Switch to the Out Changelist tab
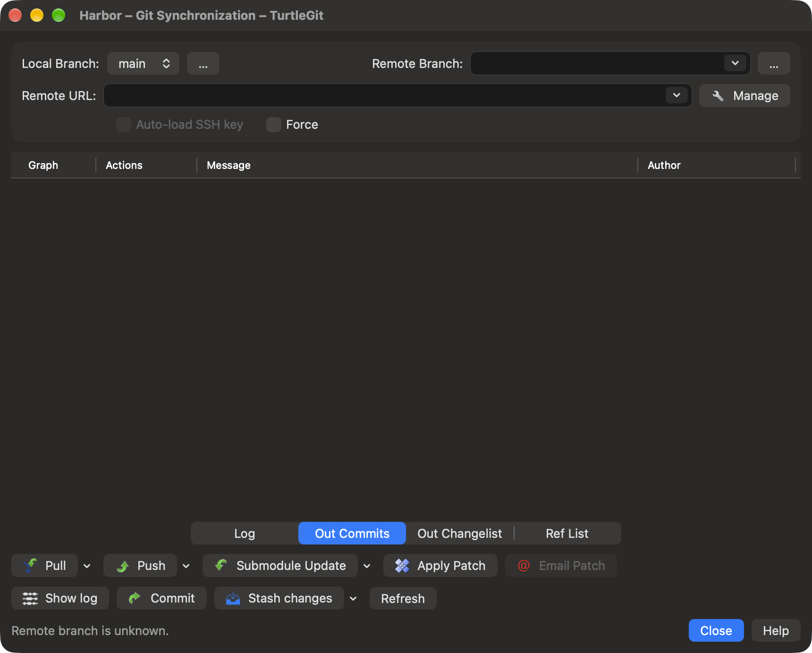The width and height of the screenshot is (812, 653). tap(460, 533)
